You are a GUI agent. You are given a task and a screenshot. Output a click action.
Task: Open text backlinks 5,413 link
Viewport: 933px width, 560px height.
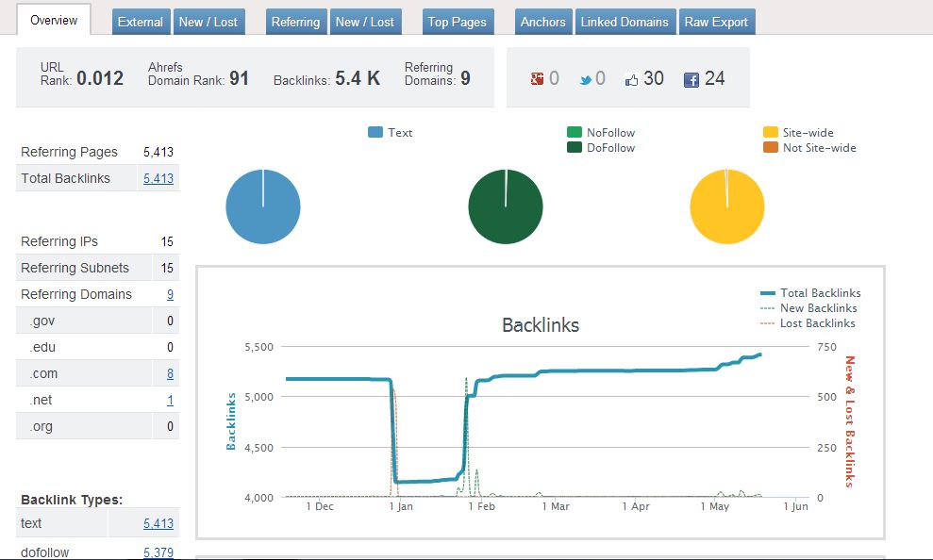[158, 524]
